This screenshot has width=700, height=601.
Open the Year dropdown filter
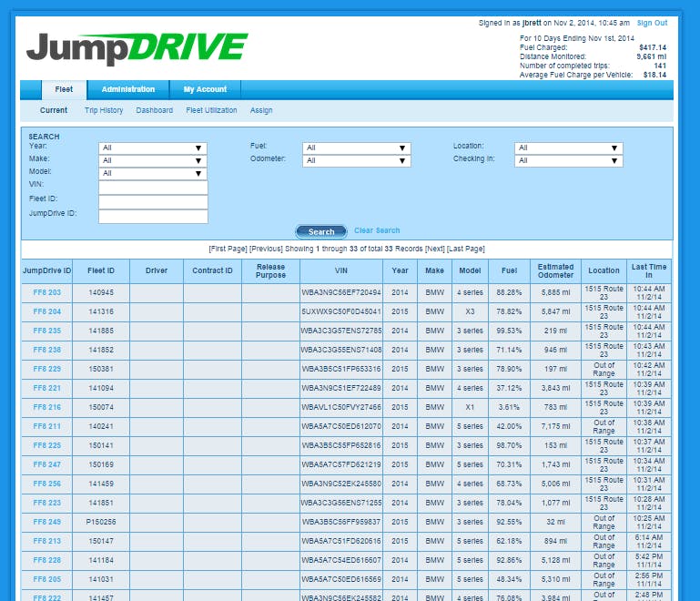tap(152, 148)
